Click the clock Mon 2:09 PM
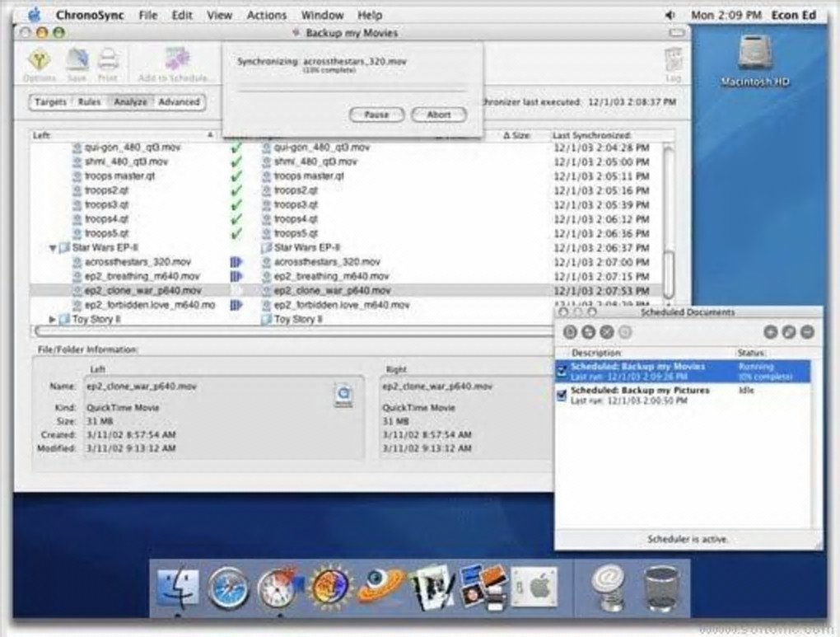Image resolution: width=840 pixels, height=637 pixels. pyautogui.click(x=726, y=16)
